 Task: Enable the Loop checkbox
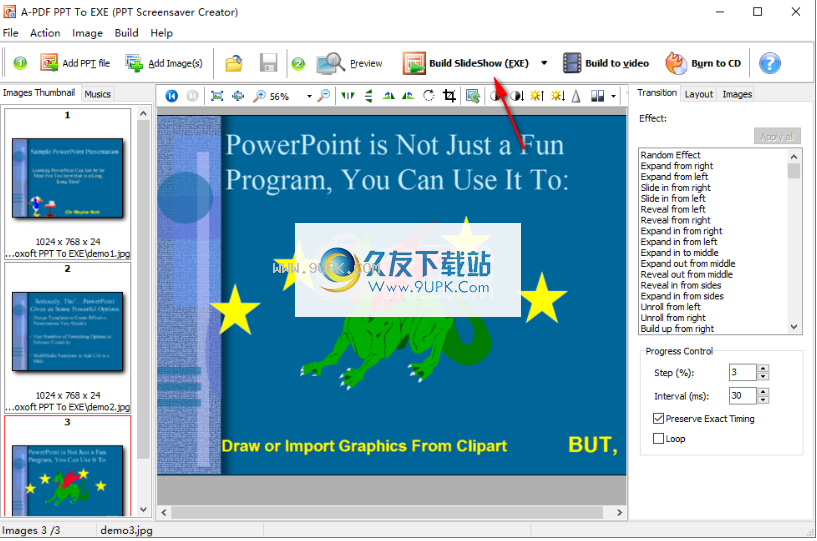(x=658, y=439)
